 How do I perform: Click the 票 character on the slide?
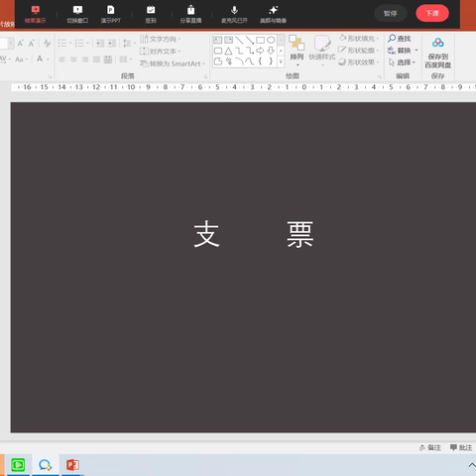tap(299, 234)
